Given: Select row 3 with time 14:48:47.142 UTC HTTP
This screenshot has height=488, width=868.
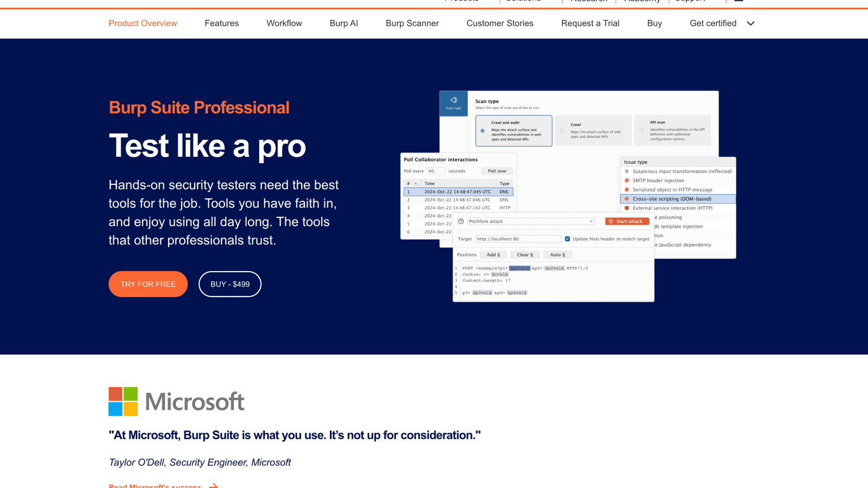Looking at the screenshot, I should point(458,208).
